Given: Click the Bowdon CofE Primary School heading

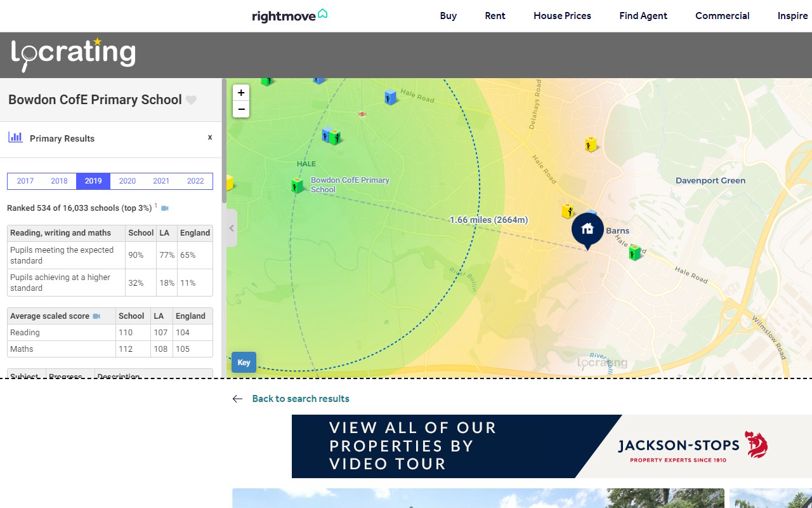Looking at the screenshot, I should pos(95,100).
